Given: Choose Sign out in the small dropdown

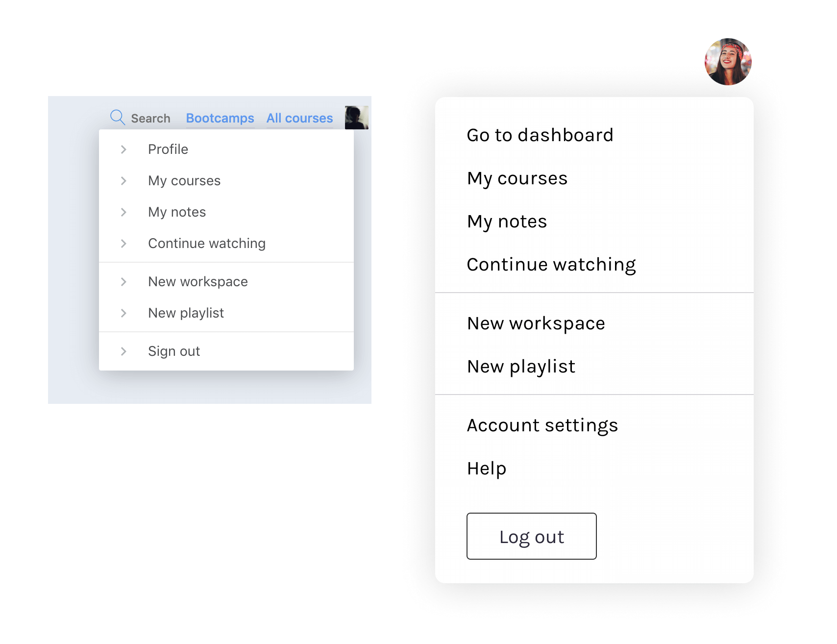Looking at the screenshot, I should coord(174,351).
